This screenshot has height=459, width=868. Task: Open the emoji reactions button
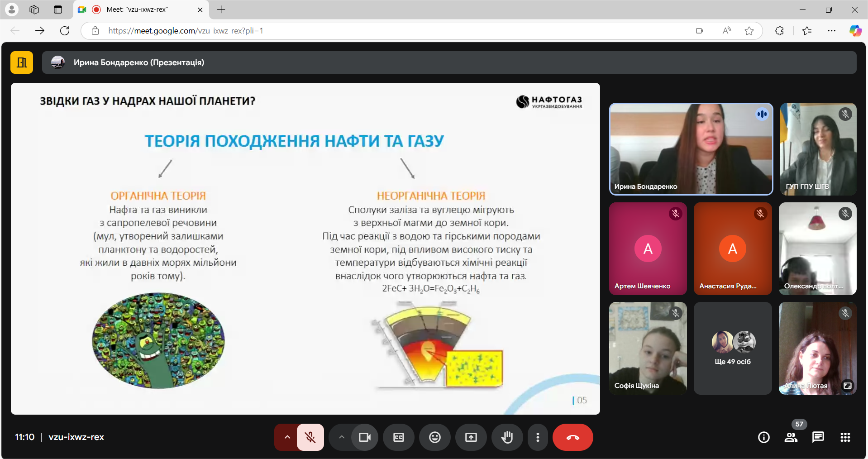pyautogui.click(x=435, y=437)
